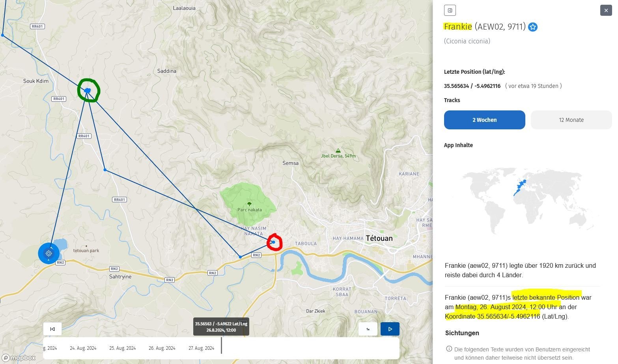This screenshot has width=618, height=364.
Task: Select track point inside the red circle
Action: [x=273, y=242]
